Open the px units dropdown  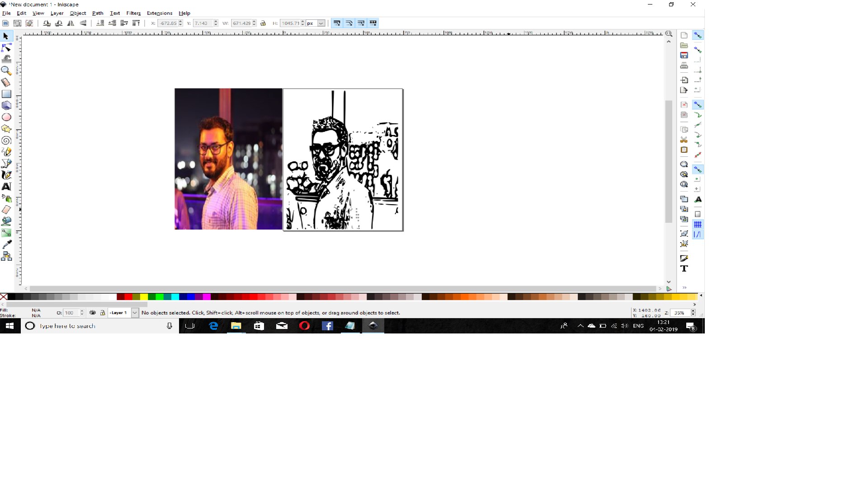tap(321, 23)
